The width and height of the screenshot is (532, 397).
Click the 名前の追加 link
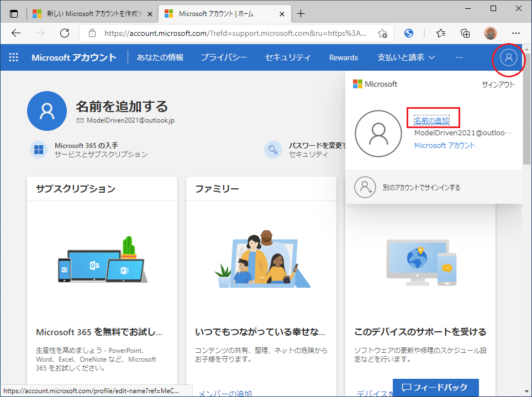click(x=431, y=120)
